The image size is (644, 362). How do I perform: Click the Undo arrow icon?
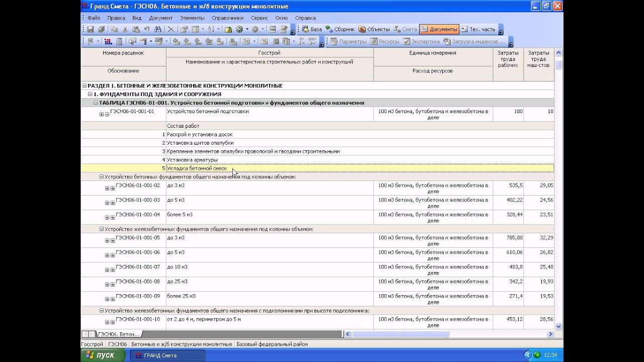(x=146, y=29)
